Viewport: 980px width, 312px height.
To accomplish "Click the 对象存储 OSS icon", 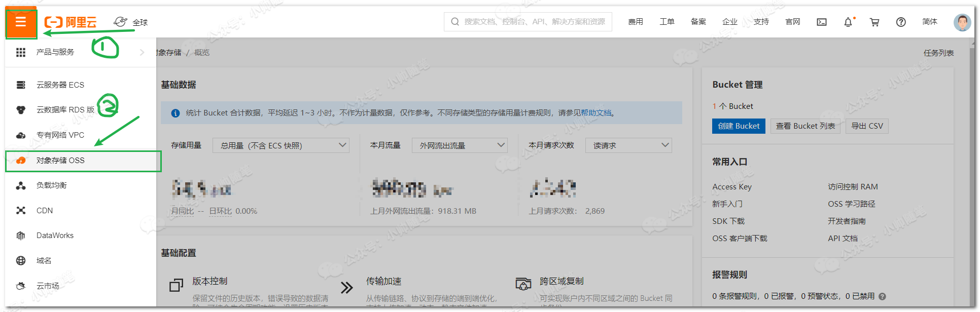I will (21, 161).
